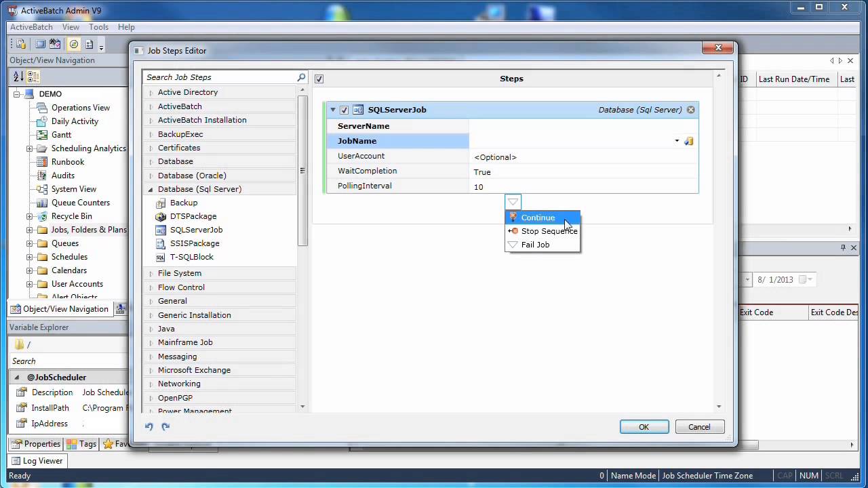
Task: Open the View menu
Action: [71, 27]
